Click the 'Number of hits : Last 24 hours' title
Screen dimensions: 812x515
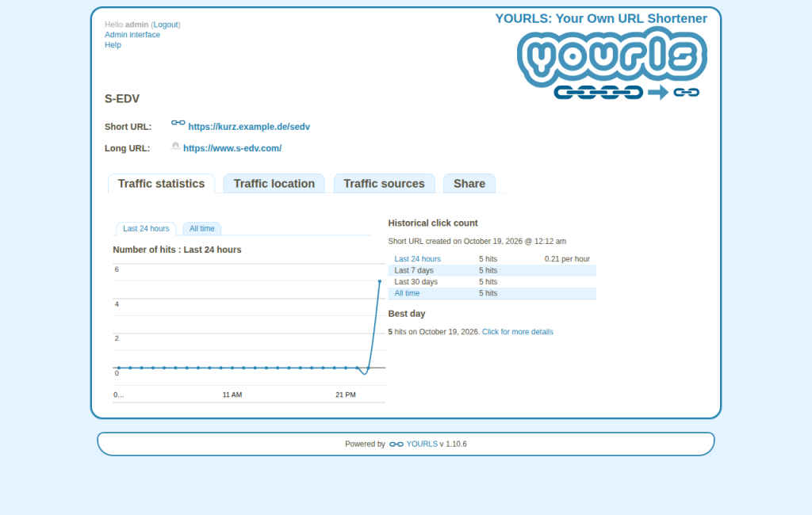(177, 250)
